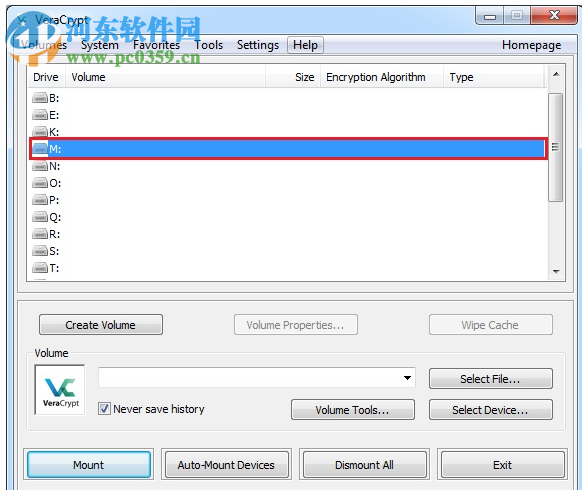
Task: Click the drive icon for S:
Action: [x=40, y=251]
